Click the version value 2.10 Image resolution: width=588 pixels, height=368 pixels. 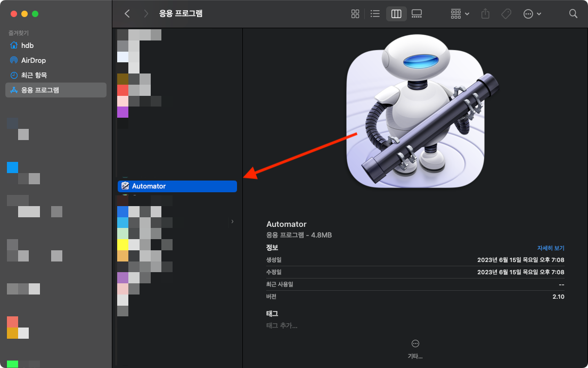[558, 297]
